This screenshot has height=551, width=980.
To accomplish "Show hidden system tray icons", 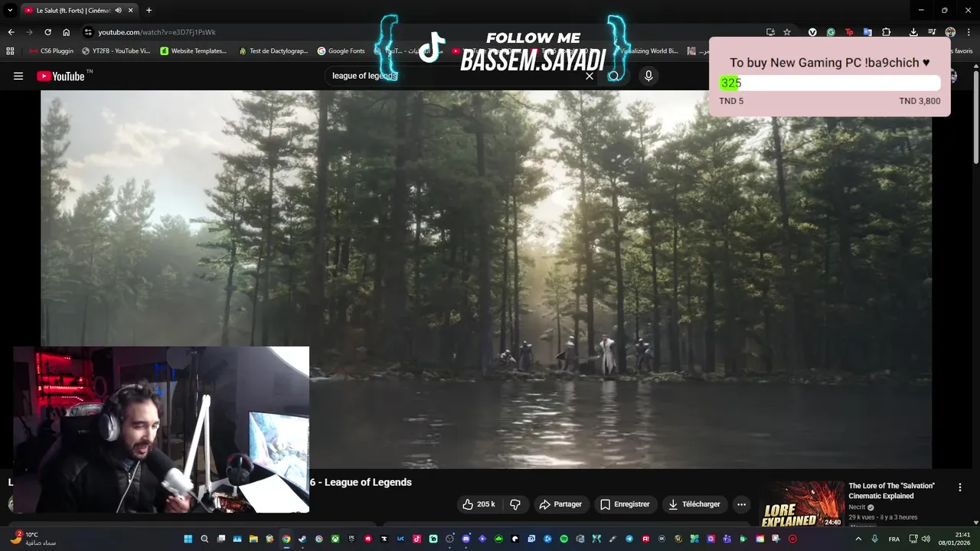I will [857, 539].
